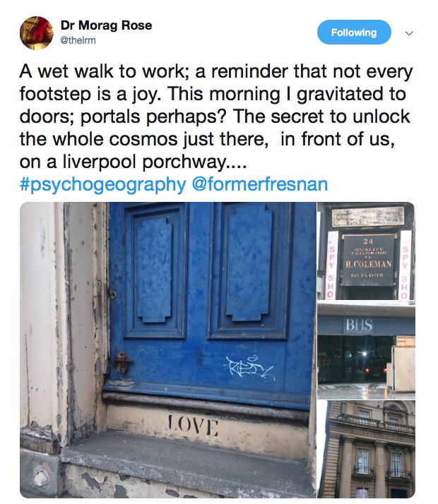438x504 pixels.
Task: Open the blue door photo
Action: 168,349
